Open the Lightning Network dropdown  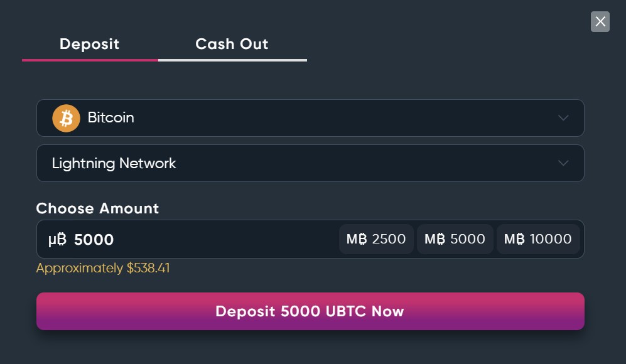(310, 163)
